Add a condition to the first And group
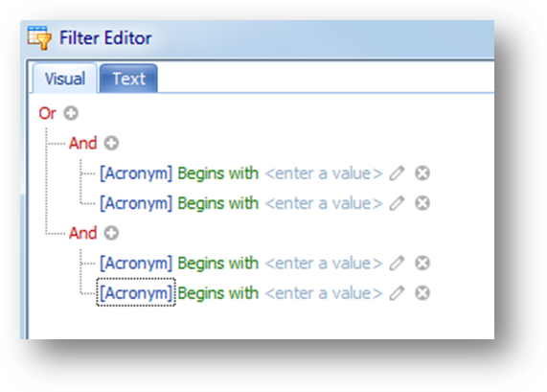This screenshot has width=547, height=392. pos(111,143)
